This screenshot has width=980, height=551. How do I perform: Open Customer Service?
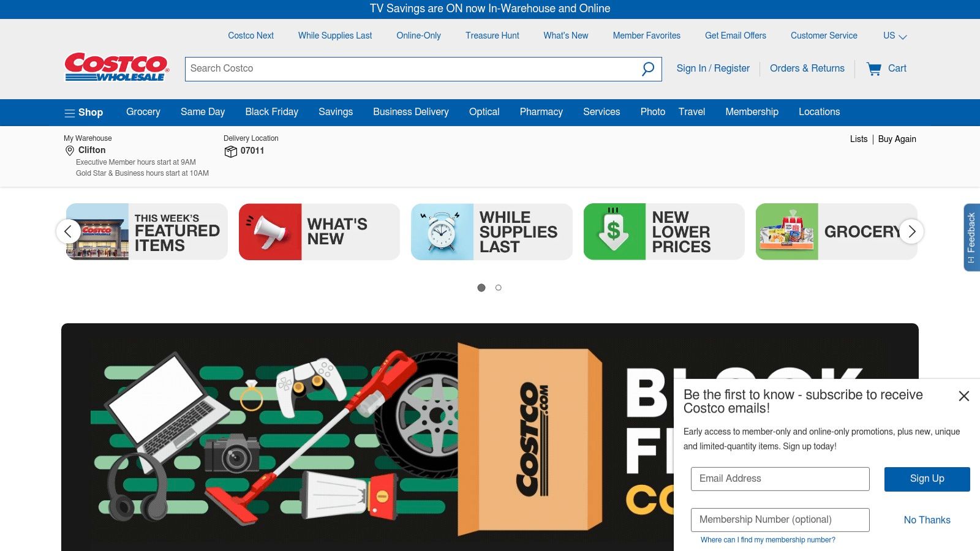pos(824,36)
